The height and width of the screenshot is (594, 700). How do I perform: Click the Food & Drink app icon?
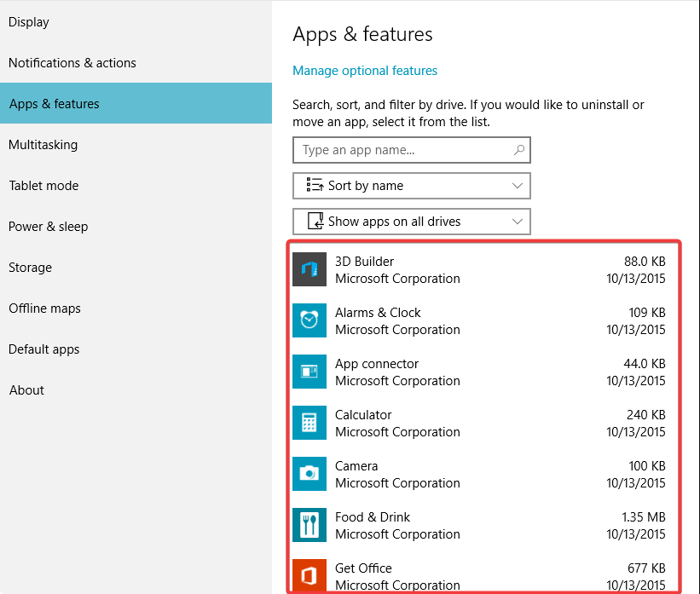(310, 525)
